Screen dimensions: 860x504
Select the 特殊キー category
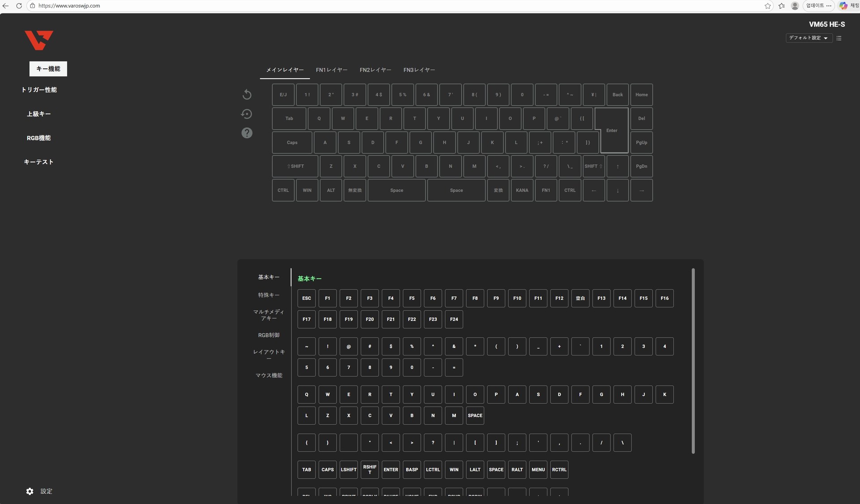point(269,295)
